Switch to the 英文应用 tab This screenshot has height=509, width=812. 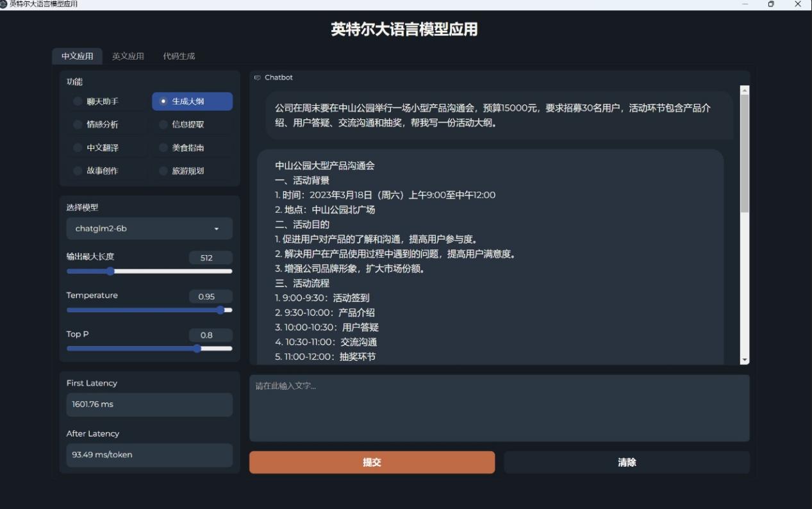click(x=128, y=56)
